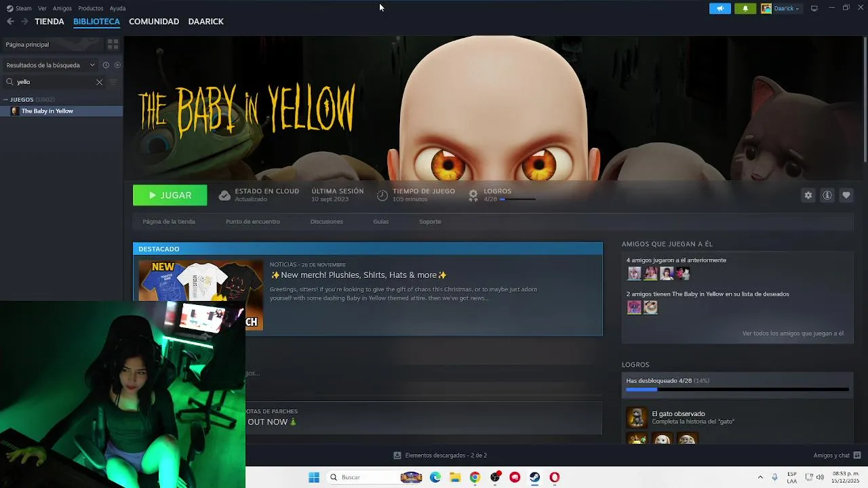
Task: Open El gato observado achievement icon
Action: click(x=636, y=418)
